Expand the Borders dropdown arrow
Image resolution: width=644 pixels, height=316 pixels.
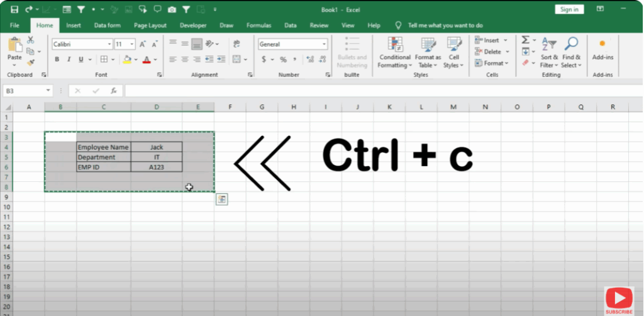click(x=113, y=60)
